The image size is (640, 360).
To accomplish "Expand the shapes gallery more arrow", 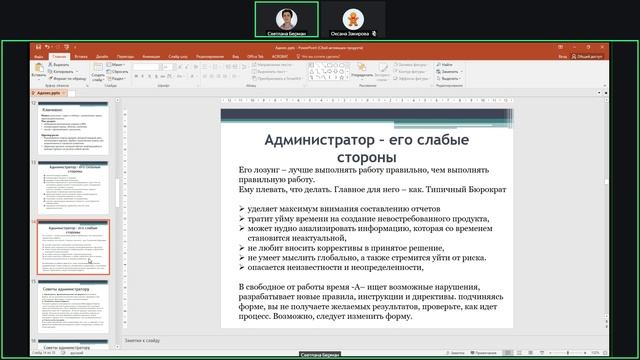I will point(348,77).
